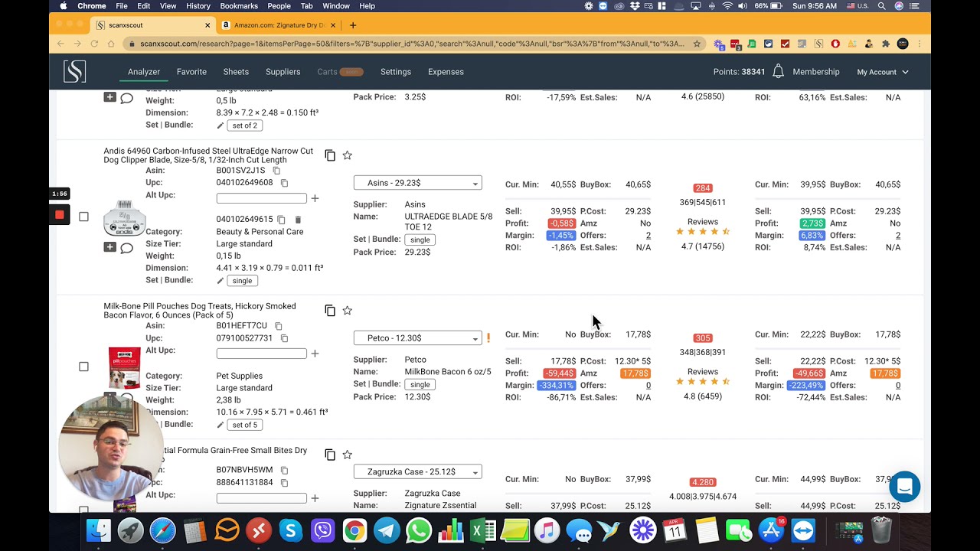Favorite the Andis clipper blade product
980x551 pixels.
347,155
